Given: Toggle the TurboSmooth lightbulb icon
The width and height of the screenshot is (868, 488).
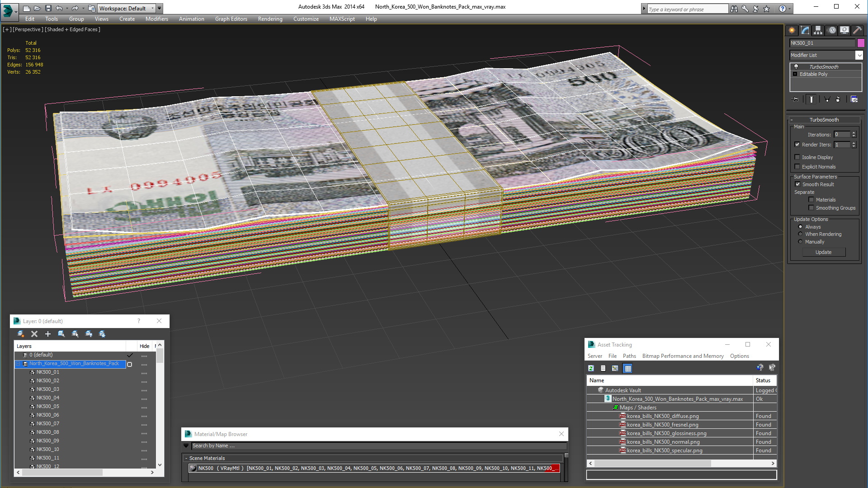Looking at the screenshot, I should (x=796, y=66).
